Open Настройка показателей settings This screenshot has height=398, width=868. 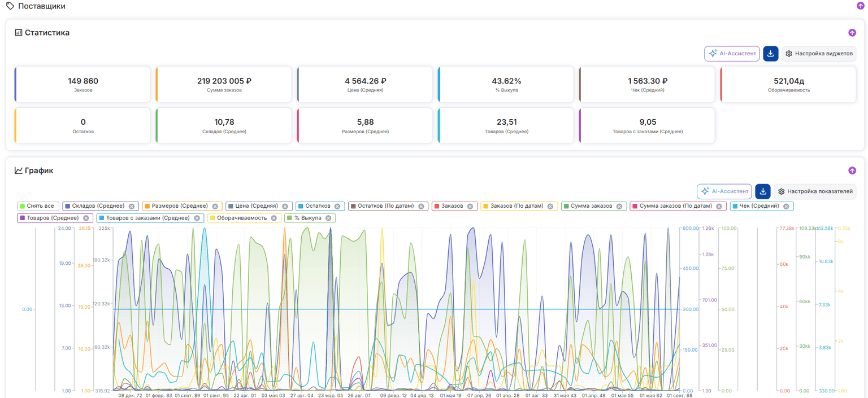pyautogui.click(x=815, y=191)
